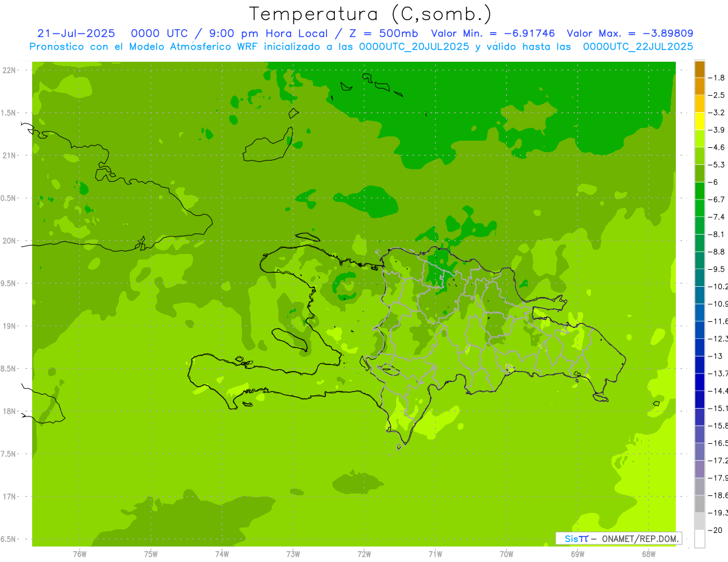
Task: Pick the dark orange swatch above -1.8
Action: click(699, 69)
